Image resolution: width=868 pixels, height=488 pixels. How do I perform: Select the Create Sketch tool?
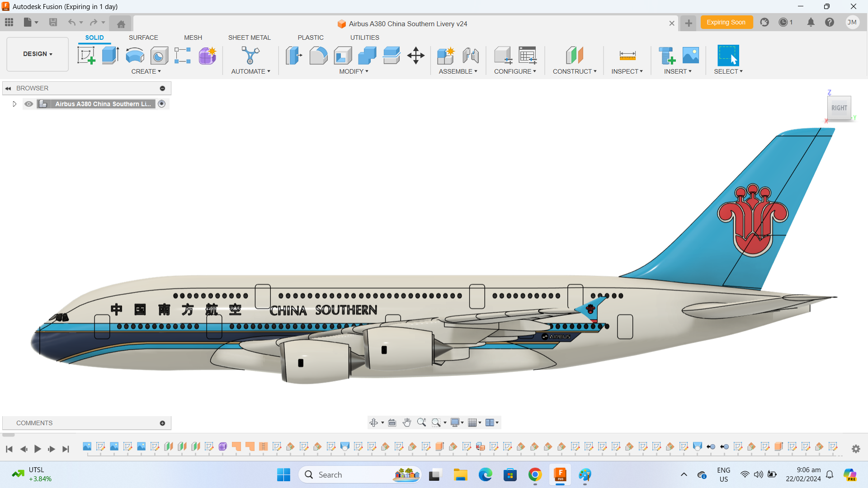click(x=86, y=55)
